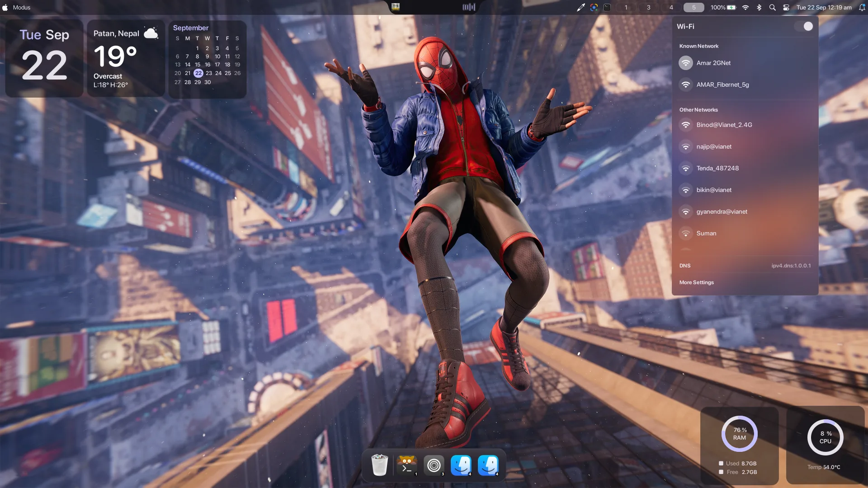Click the battery status indicator
This screenshot has height=488, width=868.
click(723, 7)
